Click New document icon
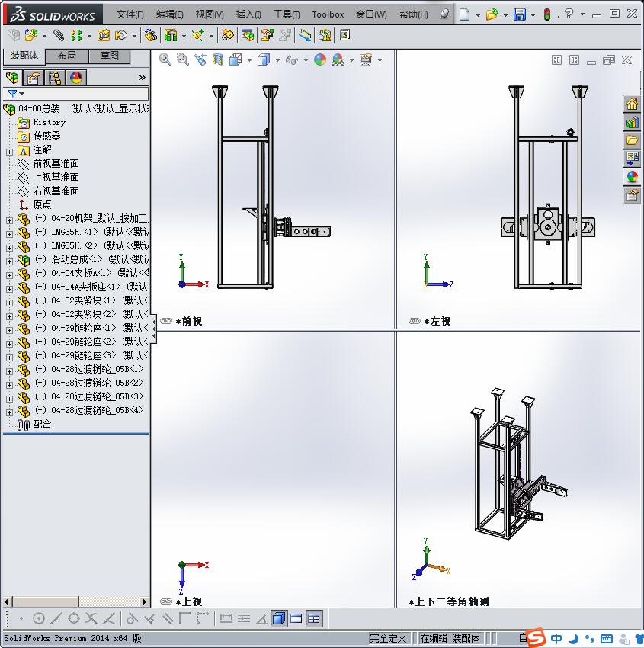Viewport: 644px width, 648px height. pos(465,15)
